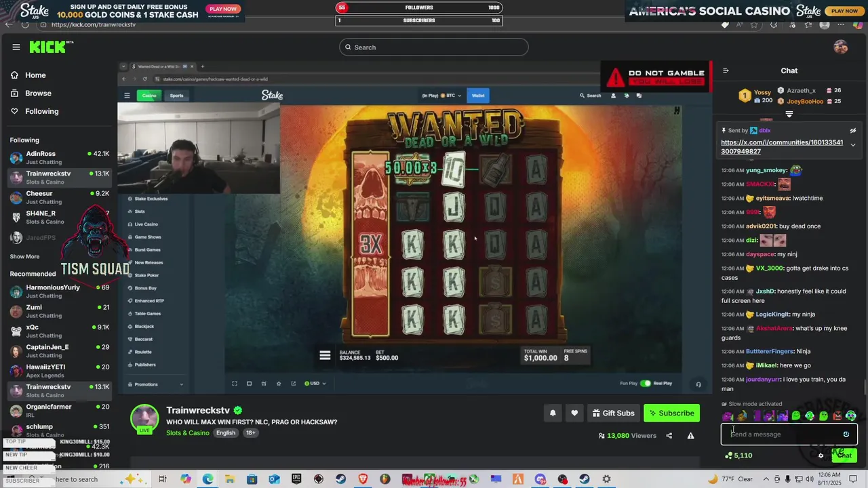The image size is (868, 488).
Task: Open xQc recommended channel
Action: coord(60,331)
